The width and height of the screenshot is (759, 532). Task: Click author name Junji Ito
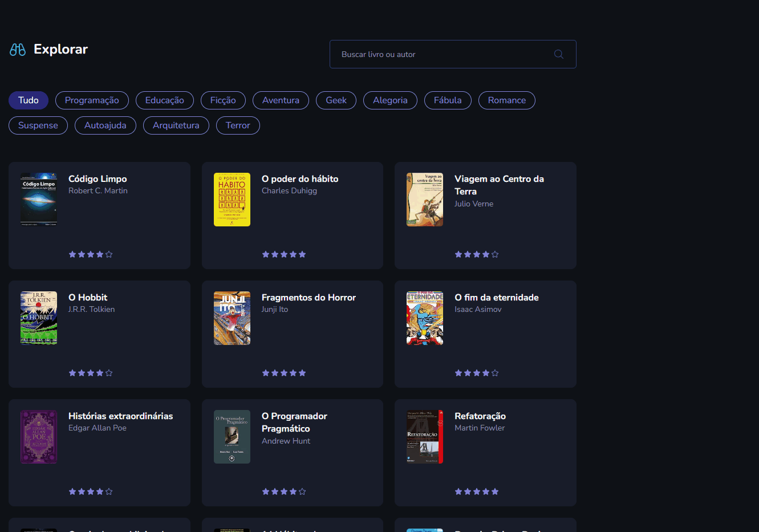tap(275, 310)
